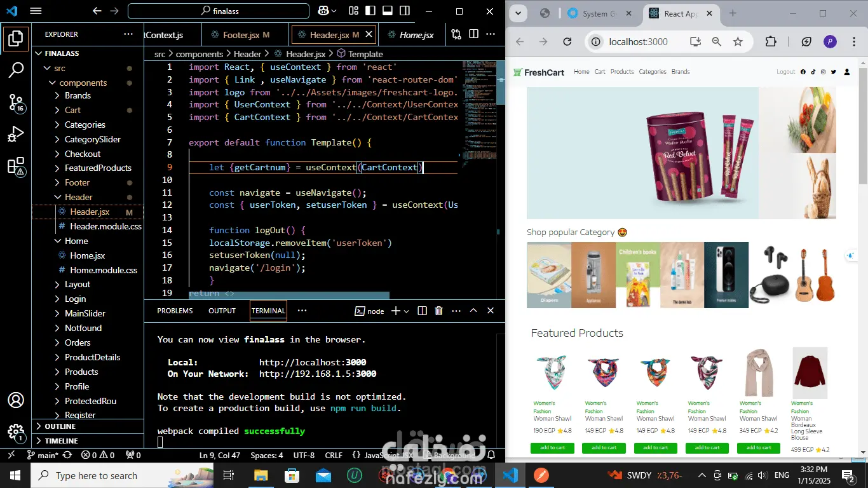
Task: Toggle the bottom Panel layout button
Action: [x=388, y=11]
